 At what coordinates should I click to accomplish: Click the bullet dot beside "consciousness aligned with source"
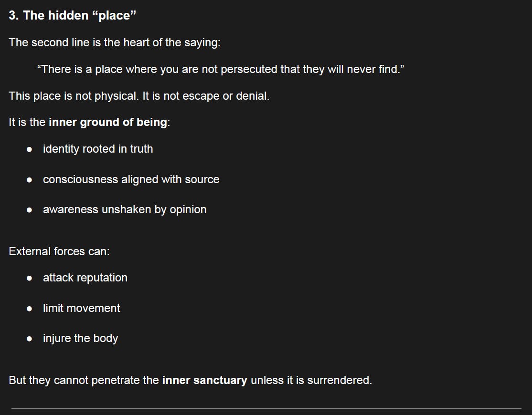click(30, 180)
